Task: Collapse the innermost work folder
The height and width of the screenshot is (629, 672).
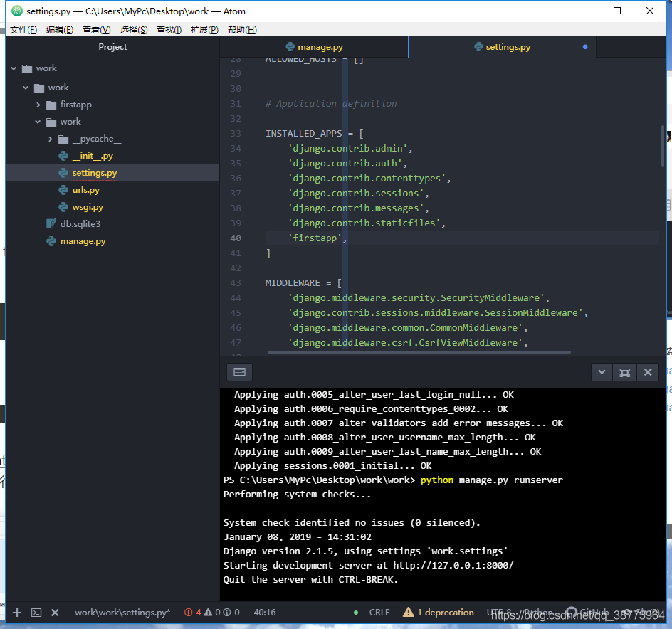Action: pos(38,122)
